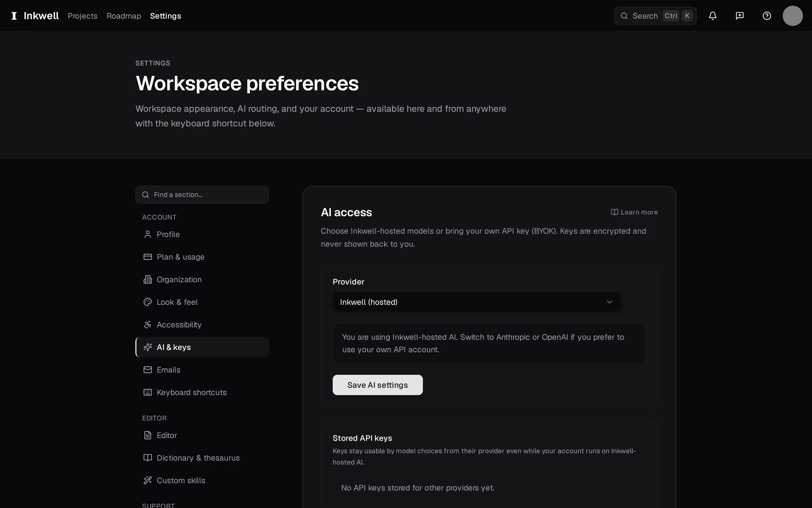Click the Plan & usage card icon
812x508 pixels.
click(x=148, y=257)
